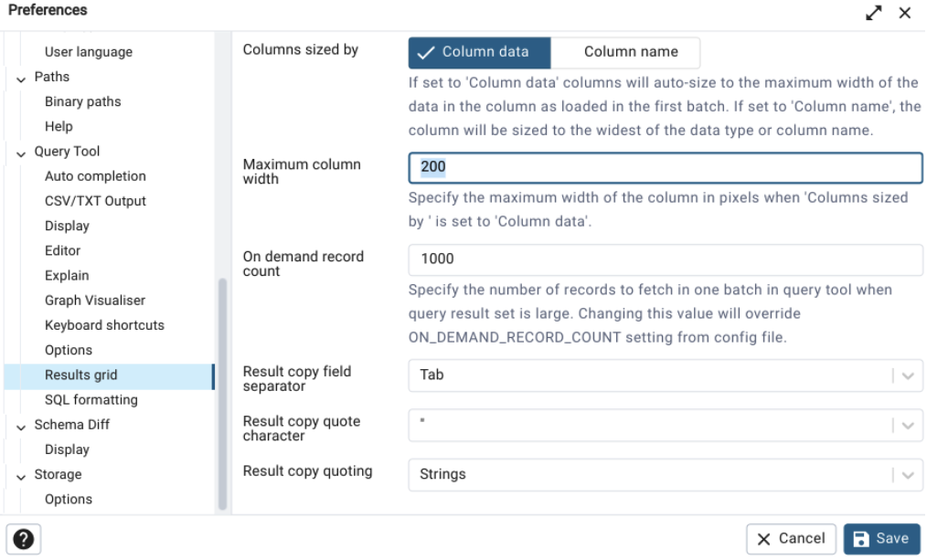
Task: Click the Maximum column width input field
Action: pyautogui.click(x=666, y=167)
